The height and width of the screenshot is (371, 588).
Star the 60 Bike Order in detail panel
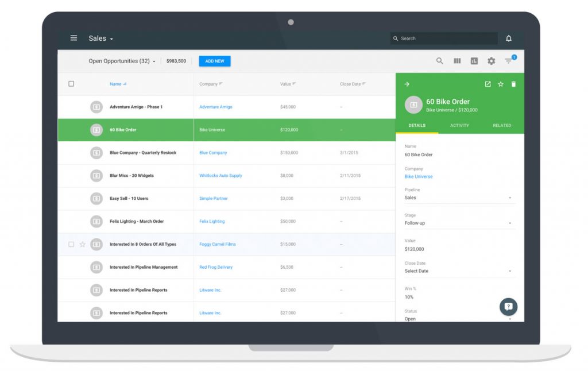click(501, 84)
